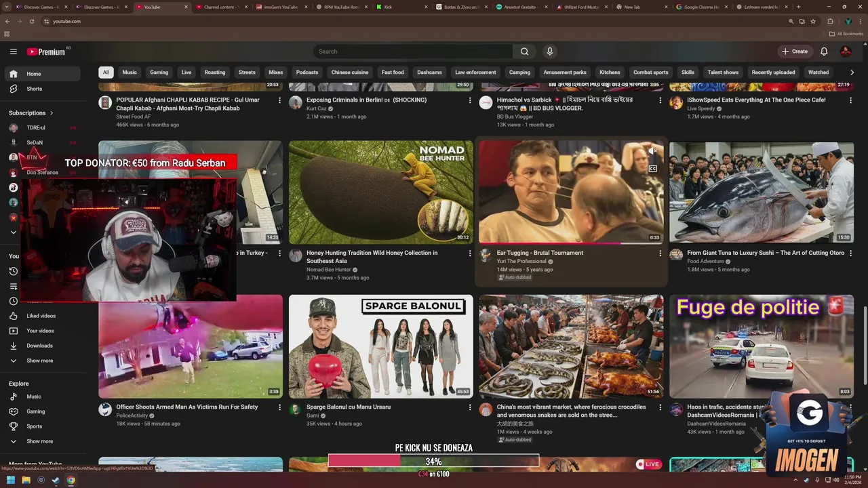Screen dimensions: 868x488
Task: Open a new browser tab plus button
Action: click(798, 7)
